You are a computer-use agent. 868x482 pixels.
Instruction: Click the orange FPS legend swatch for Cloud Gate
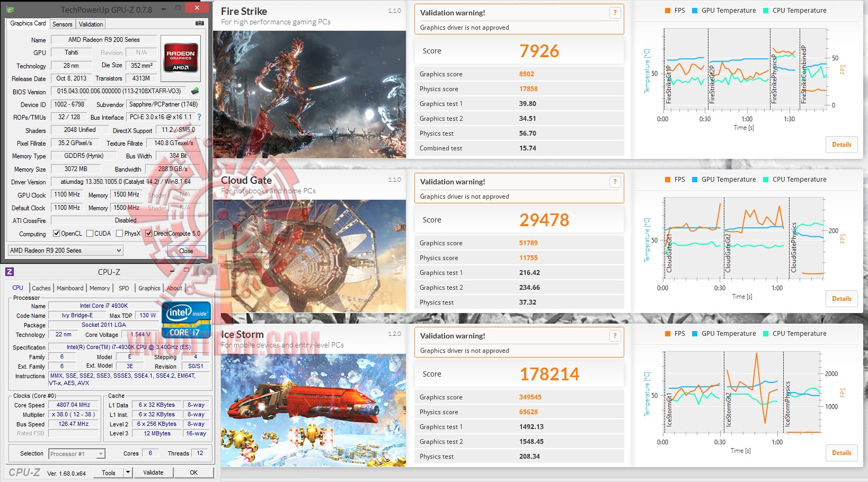668,180
